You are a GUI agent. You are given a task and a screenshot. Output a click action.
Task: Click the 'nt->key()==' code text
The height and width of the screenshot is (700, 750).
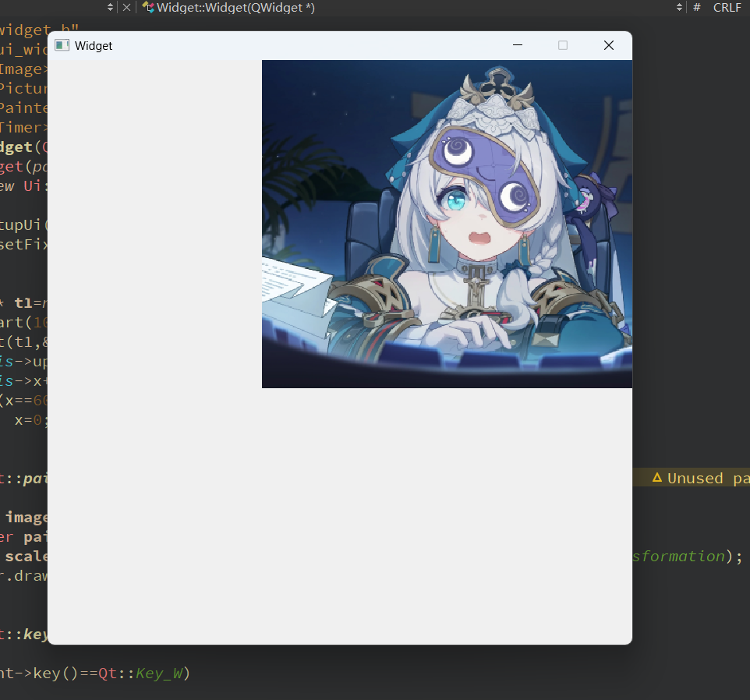[x=49, y=673]
